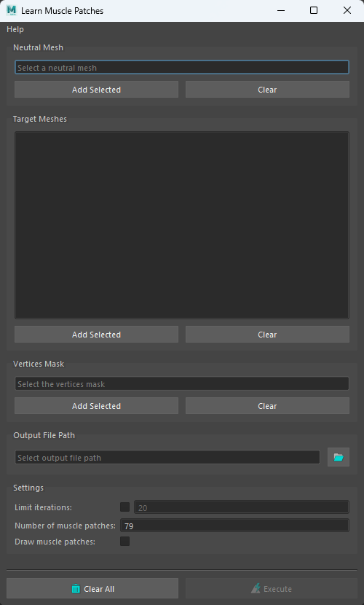Viewport: 364px width, 605px height.
Task: Focus the Select a neutral mesh field
Action: click(182, 68)
